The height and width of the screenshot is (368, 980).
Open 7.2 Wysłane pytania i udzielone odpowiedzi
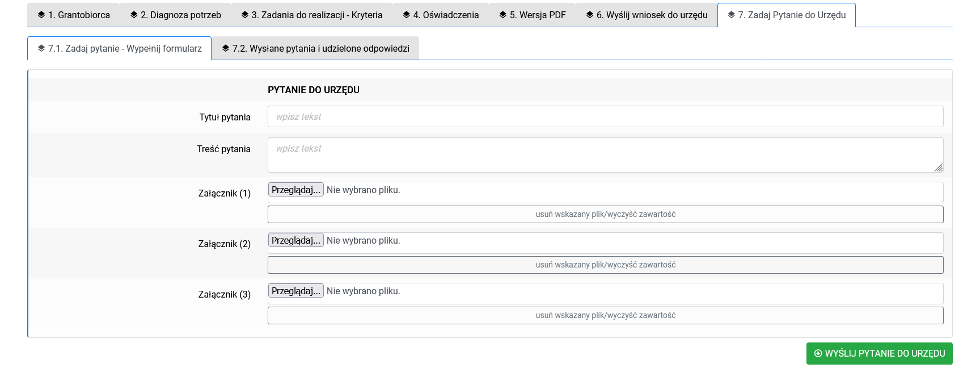click(320, 48)
